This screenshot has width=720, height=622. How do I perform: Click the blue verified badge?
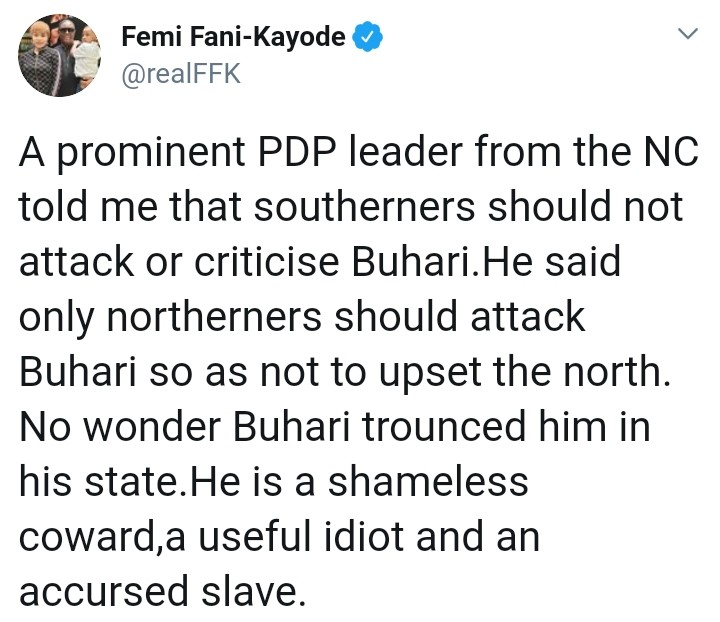pyautogui.click(x=367, y=37)
